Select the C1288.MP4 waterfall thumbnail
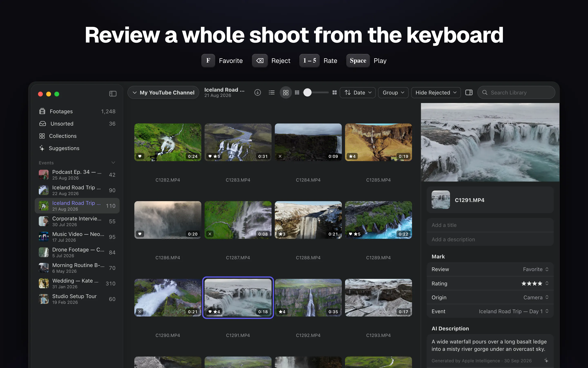The image size is (588, 368). (x=308, y=220)
